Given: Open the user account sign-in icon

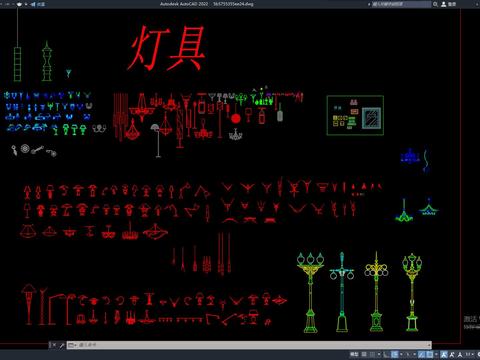Looking at the screenshot, I should click(x=444, y=4).
